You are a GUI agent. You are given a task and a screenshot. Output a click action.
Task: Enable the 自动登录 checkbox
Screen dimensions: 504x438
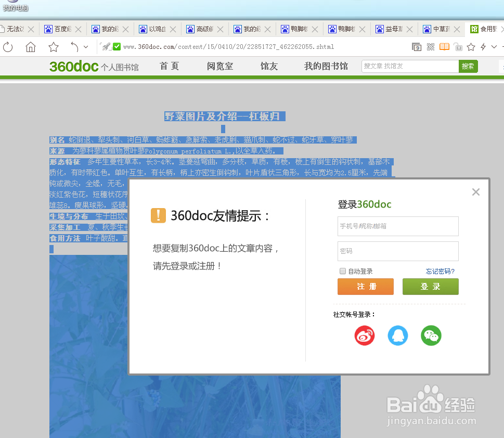coord(342,271)
